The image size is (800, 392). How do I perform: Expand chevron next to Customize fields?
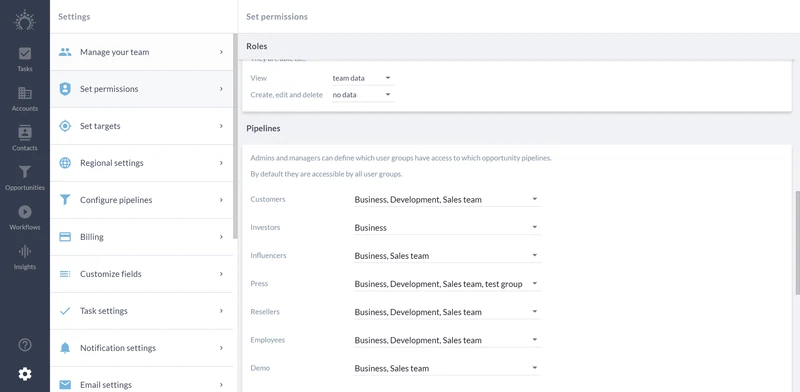coord(221,274)
